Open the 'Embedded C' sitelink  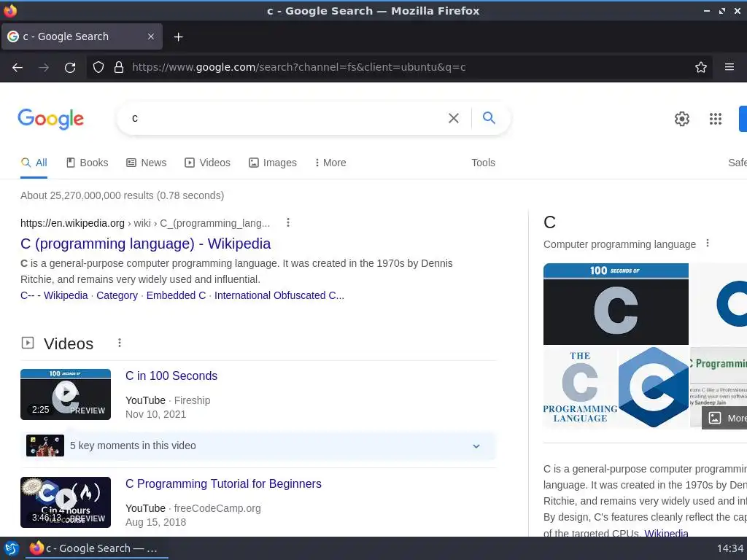pos(176,295)
